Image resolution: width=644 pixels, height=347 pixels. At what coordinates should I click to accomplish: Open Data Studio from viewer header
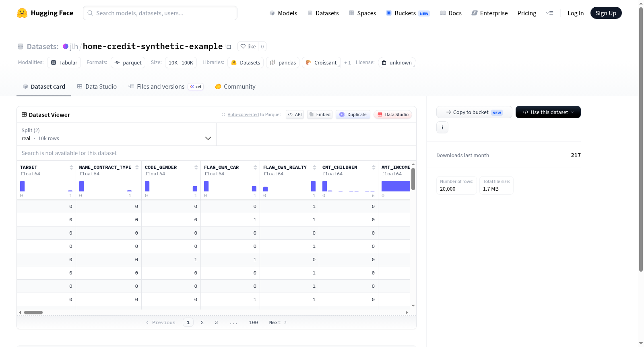pos(393,114)
